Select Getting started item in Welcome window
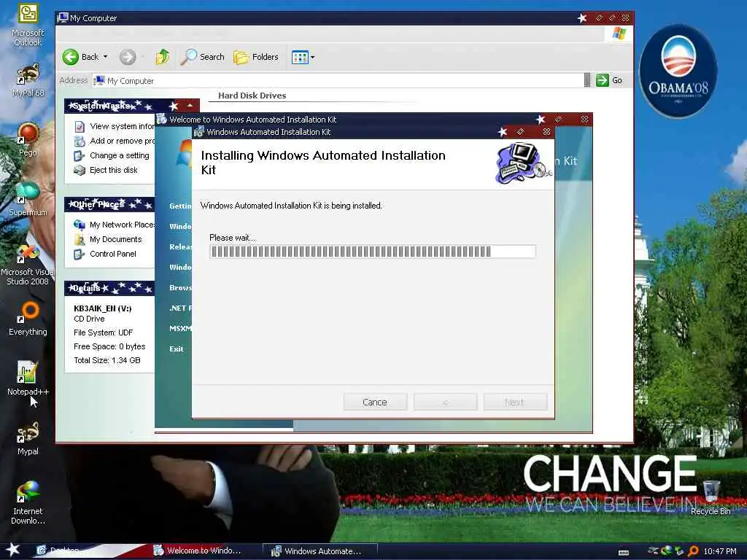This screenshot has width=747, height=560. coord(180,206)
